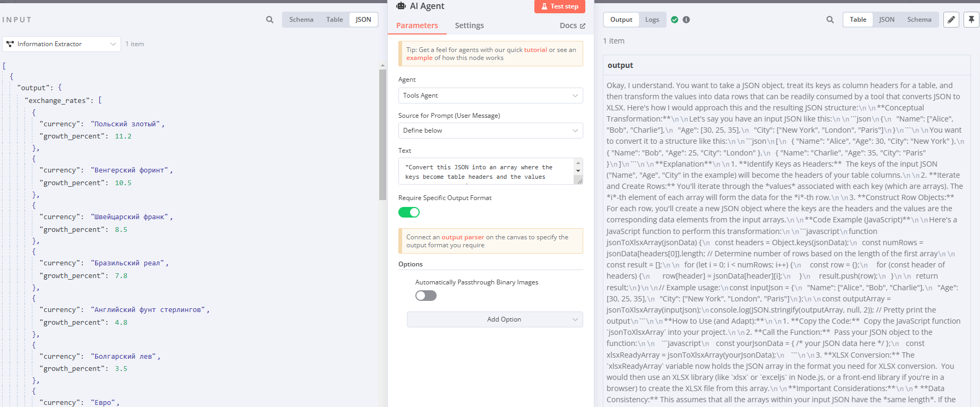
Task: Click the Options section heading
Action: tap(411, 264)
